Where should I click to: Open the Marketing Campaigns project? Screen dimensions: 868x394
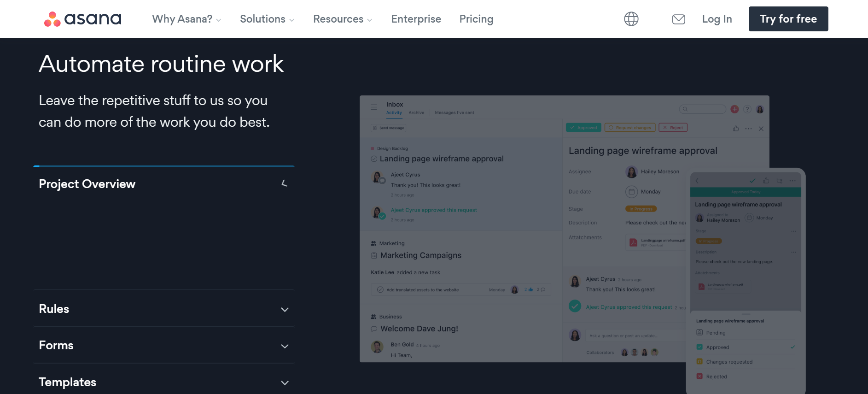(x=421, y=255)
